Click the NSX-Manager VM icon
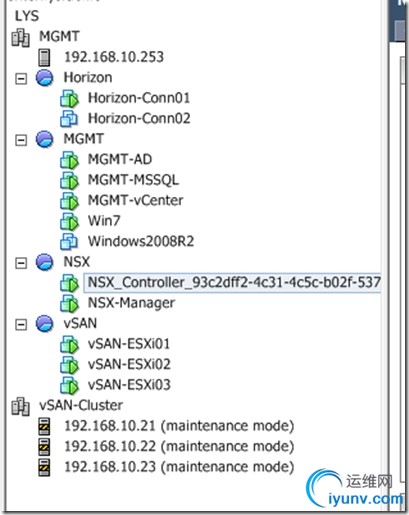Image resolution: width=409 pixels, height=515 pixels. [69, 303]
